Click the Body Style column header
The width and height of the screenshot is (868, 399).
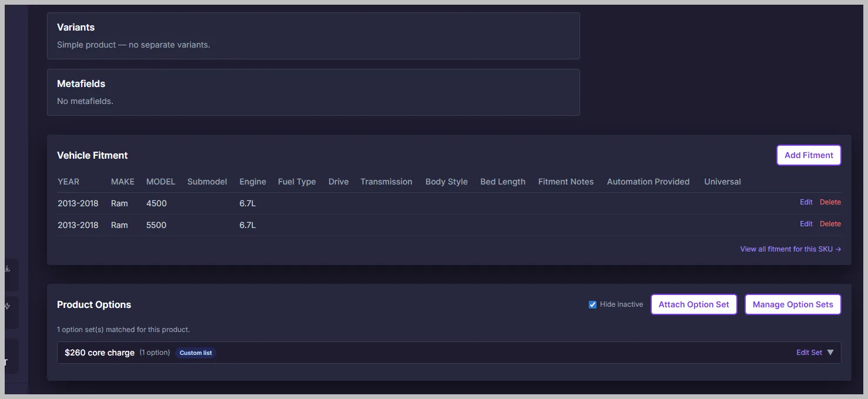(447, 182)
